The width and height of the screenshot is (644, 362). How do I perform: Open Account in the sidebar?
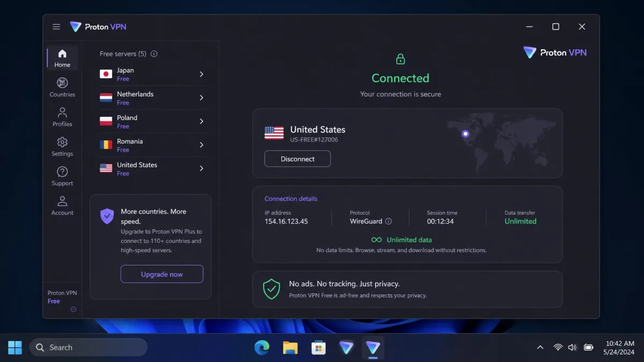[x=62, y=205]
